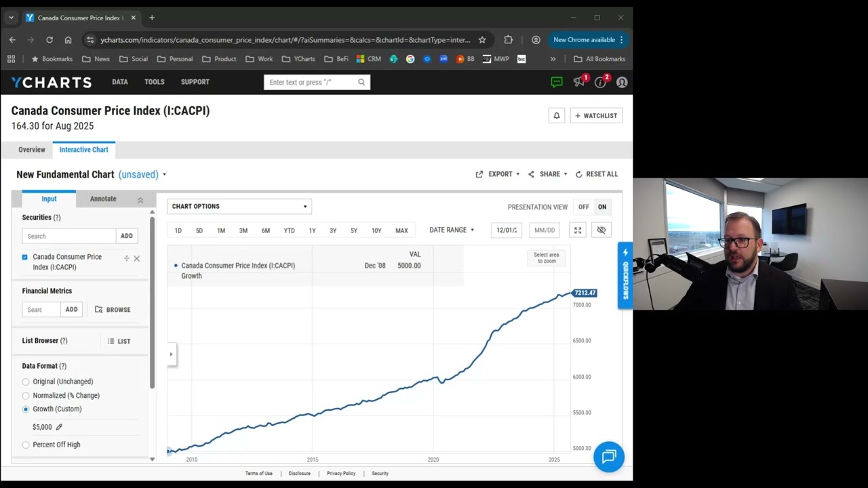
Task: Open the Tools menu
Action: (155, 82)
